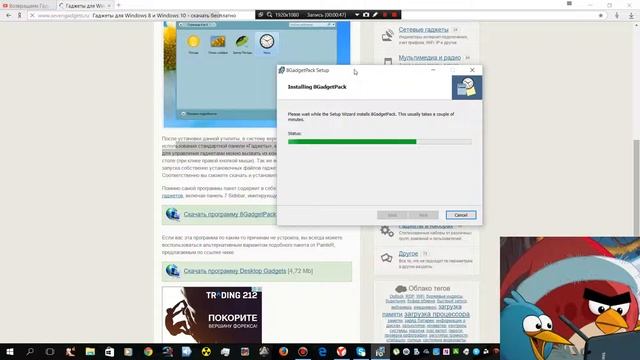The width and height of the screenshot is (640, 360).
Task: Click the Yandex home button by the back arrow
Action: (x=19, y=16)
